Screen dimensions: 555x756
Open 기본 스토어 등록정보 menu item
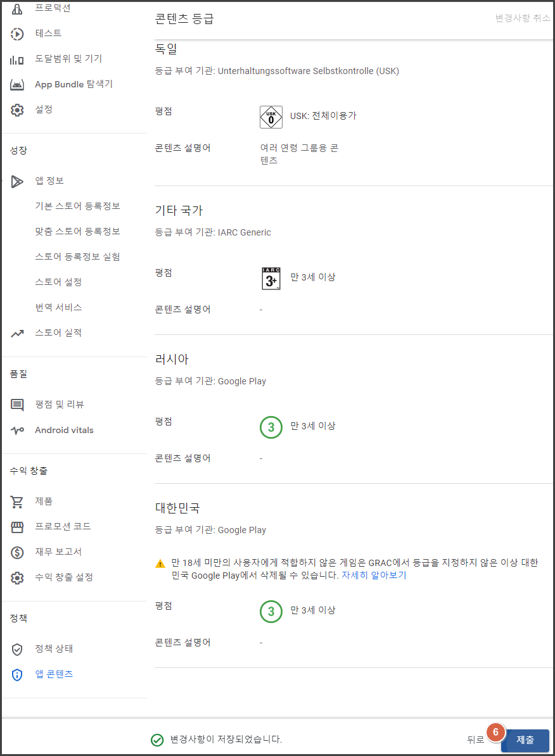77,206
